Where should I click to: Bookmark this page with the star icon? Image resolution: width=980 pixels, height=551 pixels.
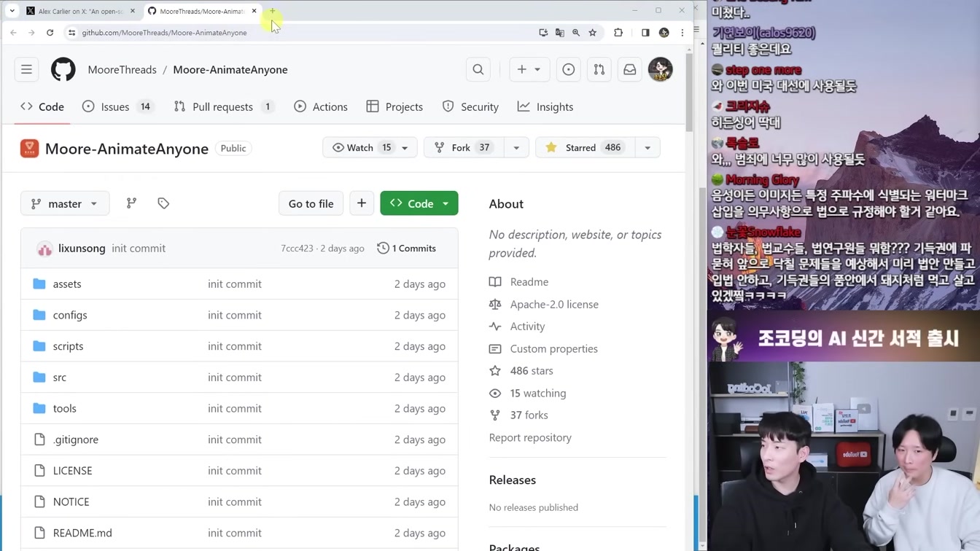593,33
